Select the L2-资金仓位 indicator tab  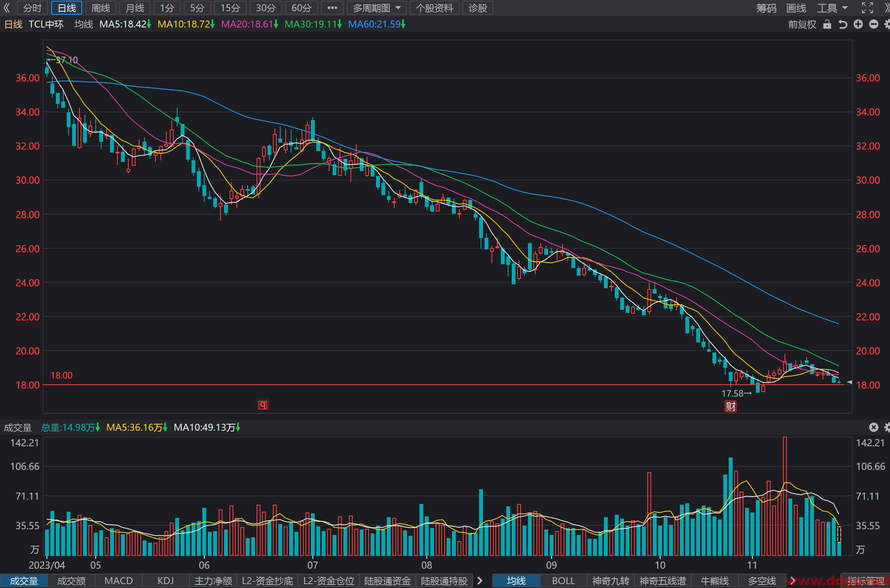(329, 581)
